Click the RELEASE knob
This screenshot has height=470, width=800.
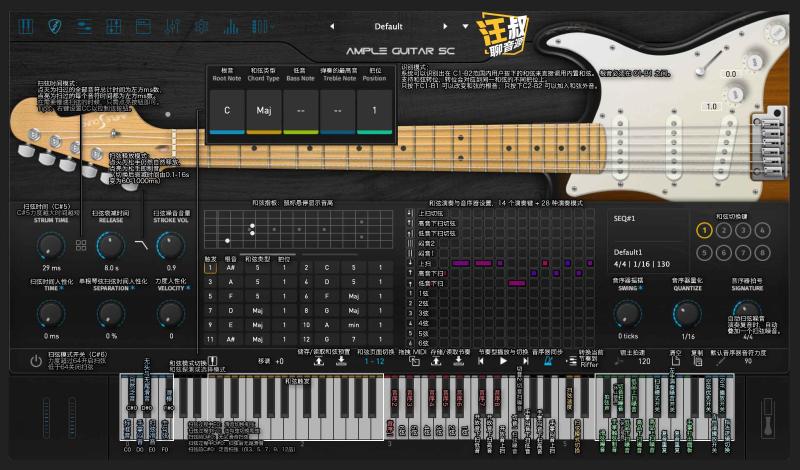tap(111, 246)
